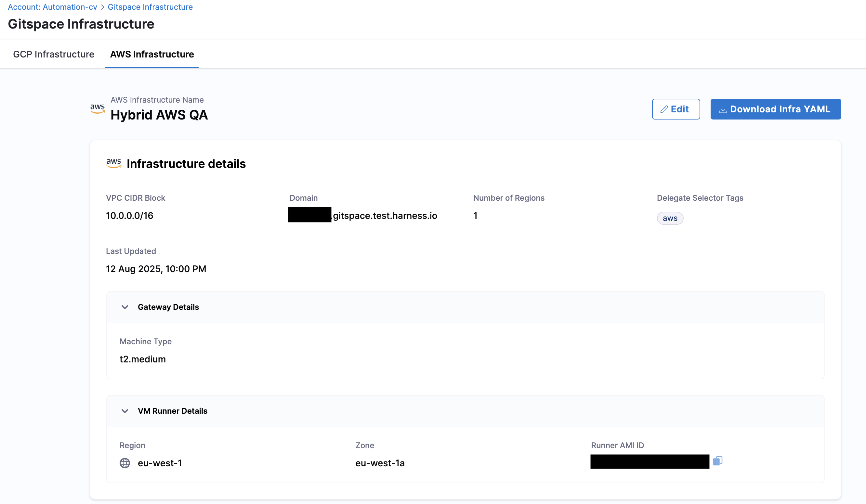Click the download icon on YAML button
This screenshot has width=866, height=504.
pos(723,109)
